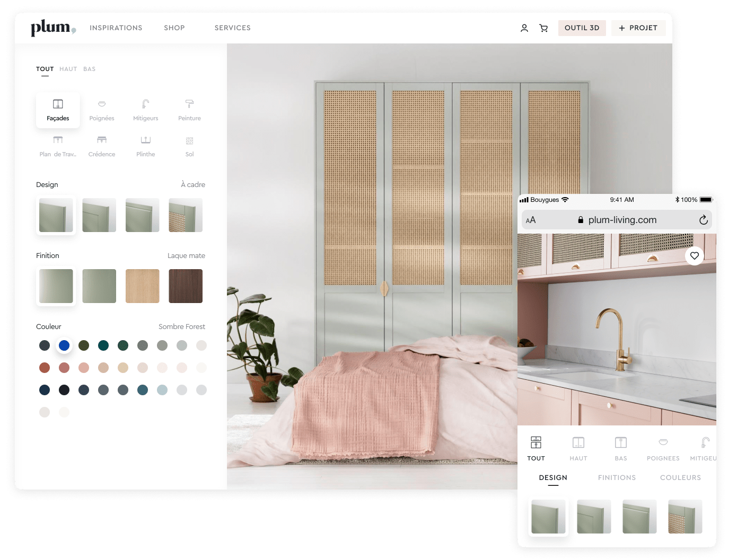Screen dimensions: 737x560
Task: Pick the dark slate color in first row
Action: point(45,345)
